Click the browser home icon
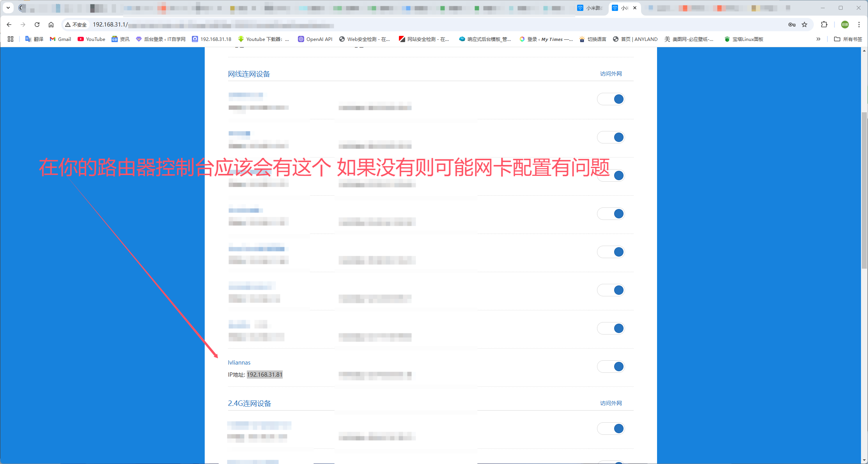 pyautogui.click(x=51, y=25)
